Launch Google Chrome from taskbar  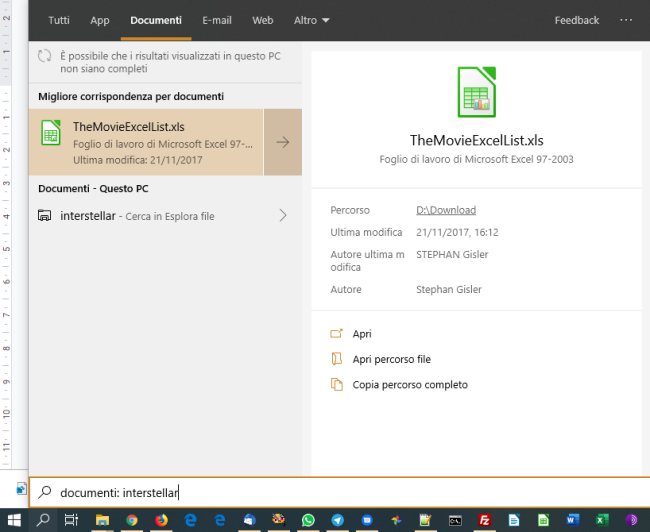[132, 520]
